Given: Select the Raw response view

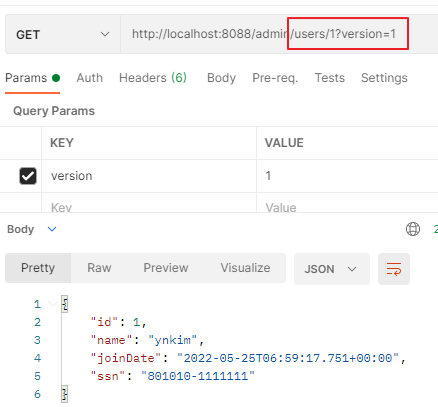Looking at the screenshot, I should pyautogui.click(x=99, y=268).
